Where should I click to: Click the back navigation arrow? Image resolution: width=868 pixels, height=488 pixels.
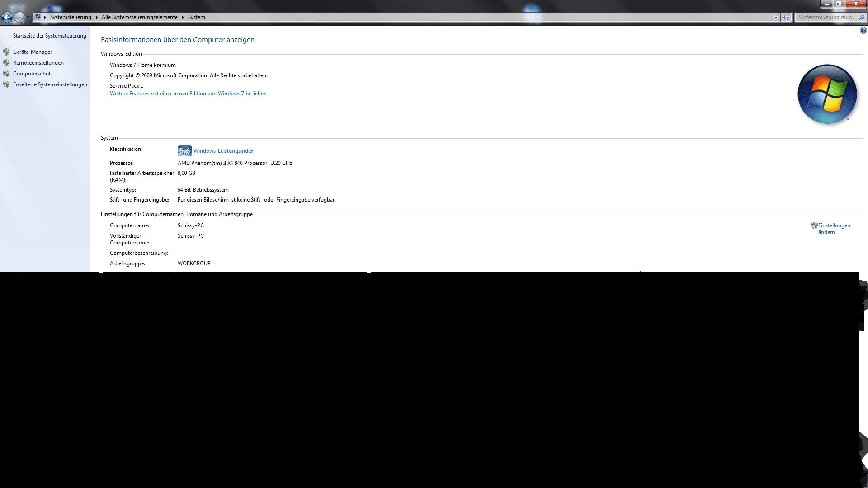(7, 17)
